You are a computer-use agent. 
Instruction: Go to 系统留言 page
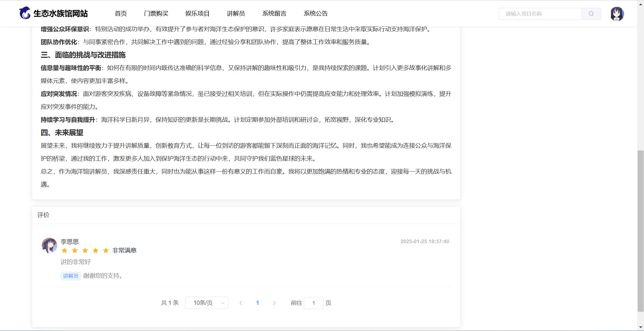274,14
